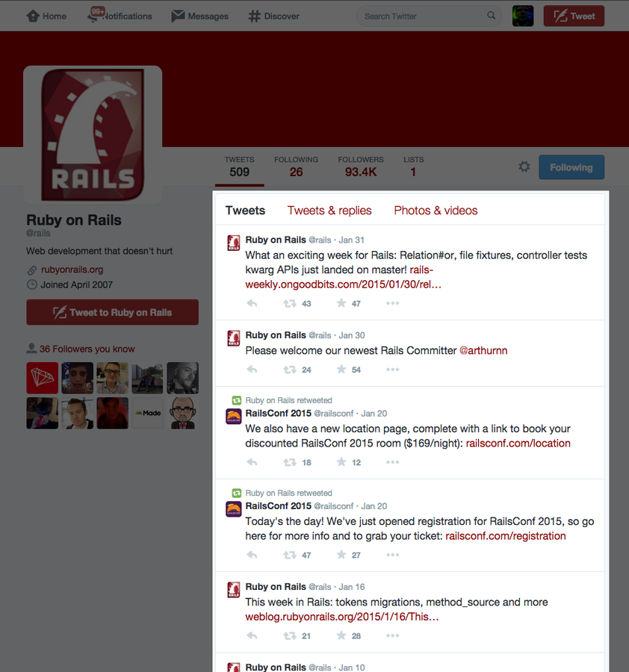Image resolution: width=629 pixels, height=672 pixels.
Task: Open the gear user actions dropdown
Action: [524, 167]
